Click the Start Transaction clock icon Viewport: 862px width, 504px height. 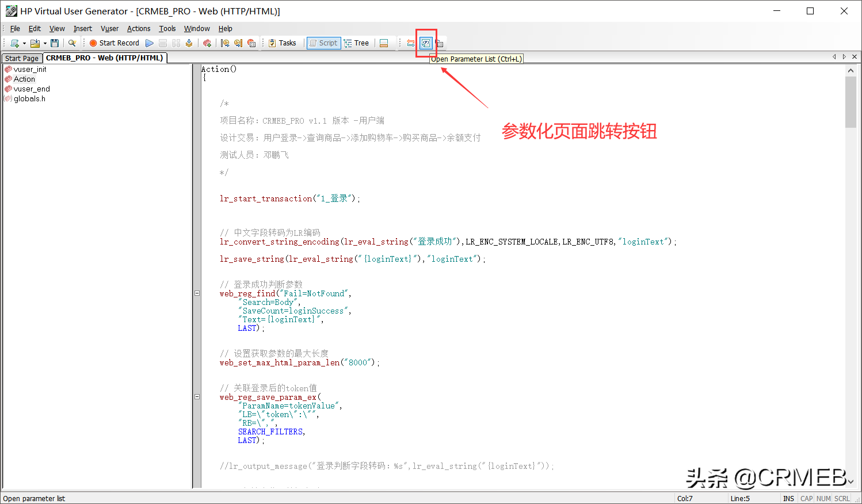[225, 43]
